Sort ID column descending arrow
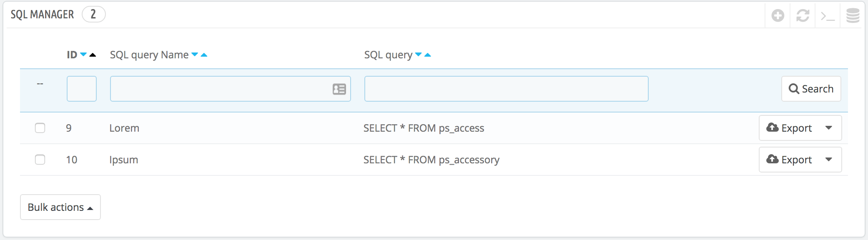Screen dimensions: 868x240 (83, 55)
